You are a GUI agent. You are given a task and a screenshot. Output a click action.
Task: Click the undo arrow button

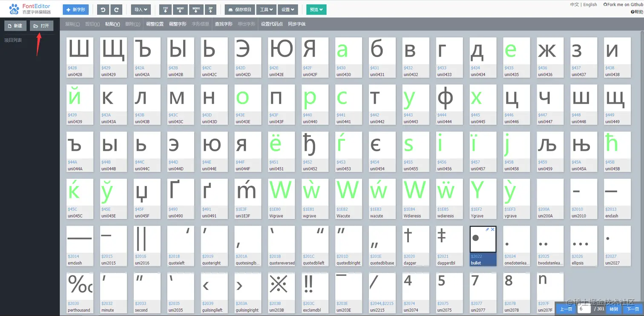tap(103, 9)
